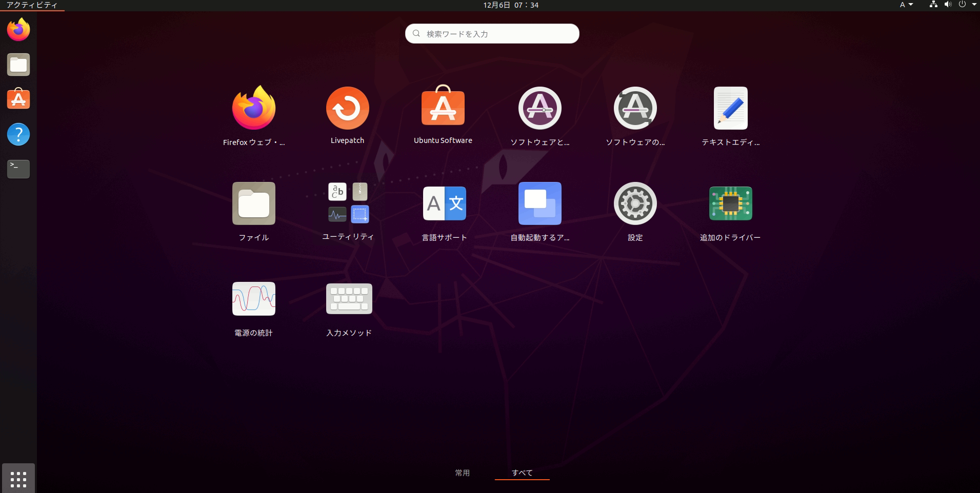The height and width of the screenshot is (493, 980).
Task: Launch 追加のドライバー (Additional Drivers)
Action: tap(731, 203)
